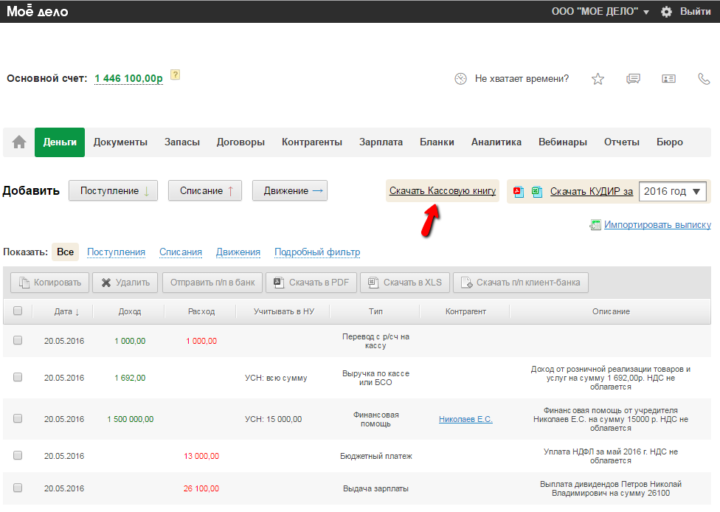Screen dimensions: 720x512
Task: Check the box for the 1 692,00 income row
Action: click(17, 377)
